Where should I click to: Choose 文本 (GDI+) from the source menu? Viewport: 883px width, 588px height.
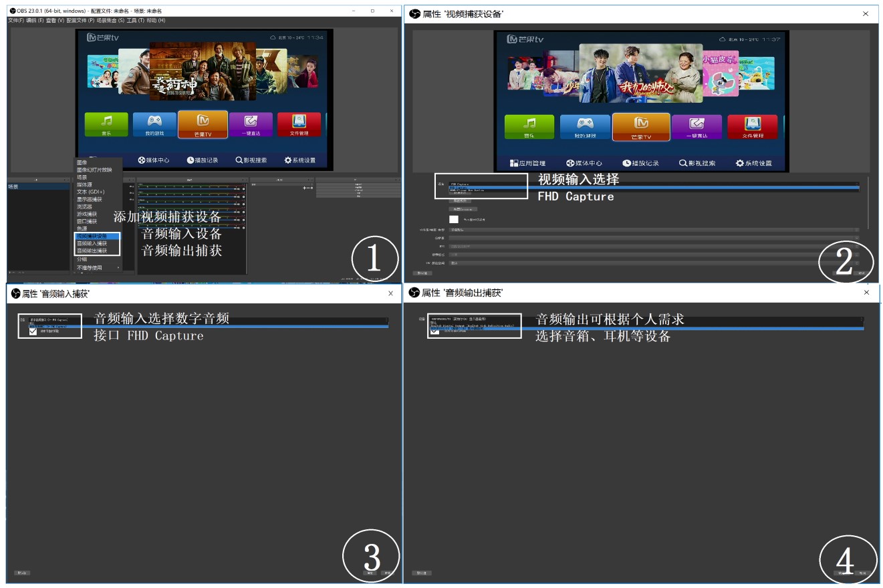click(x=97, y=192)
